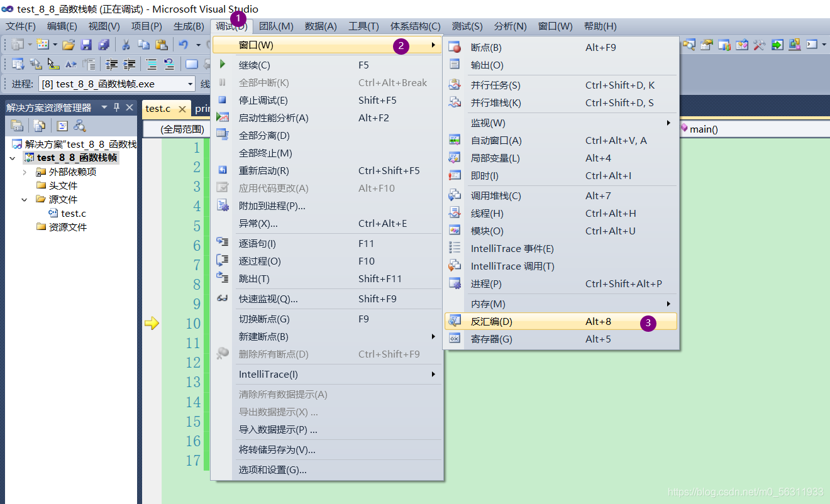The image size is (830, 504).
Task: Choose 窗口(W) in the Debug menu
Action: tap(326, 45)
